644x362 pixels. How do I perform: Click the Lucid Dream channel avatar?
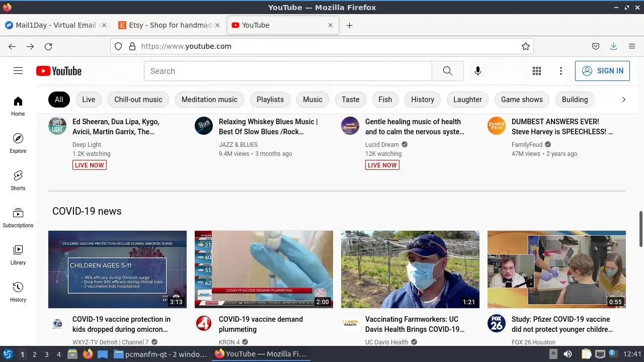[x=350, y=126]
